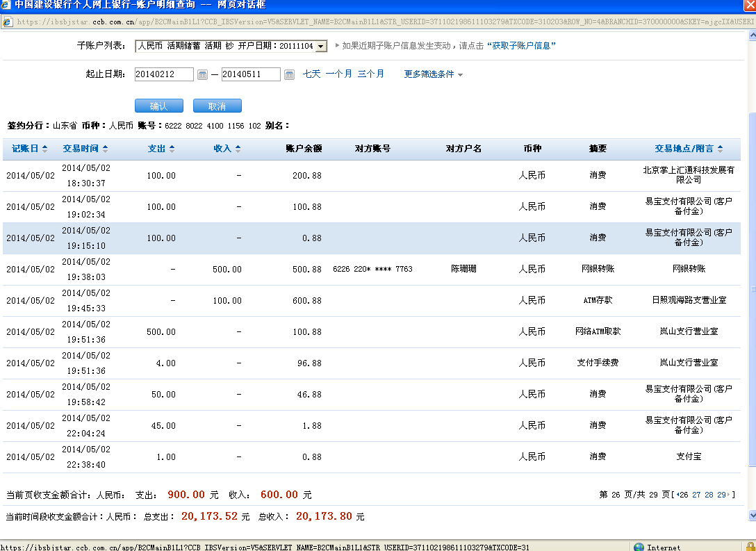Select the 一个月 date range shortcut
Image resolution: width=756 pixels, height=551 pixels.
pyautogui.click(x=338, y=74)
